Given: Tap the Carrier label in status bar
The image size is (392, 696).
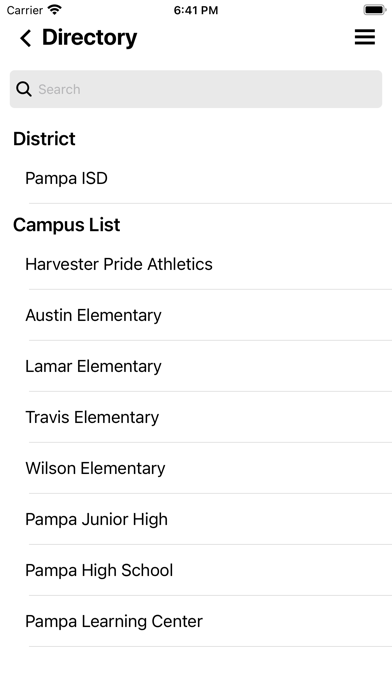Looking at the screenshot, I should 25,10.
